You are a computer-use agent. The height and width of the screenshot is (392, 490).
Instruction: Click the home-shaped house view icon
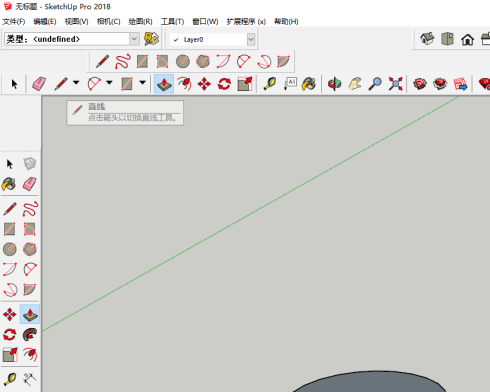(467, 39)
